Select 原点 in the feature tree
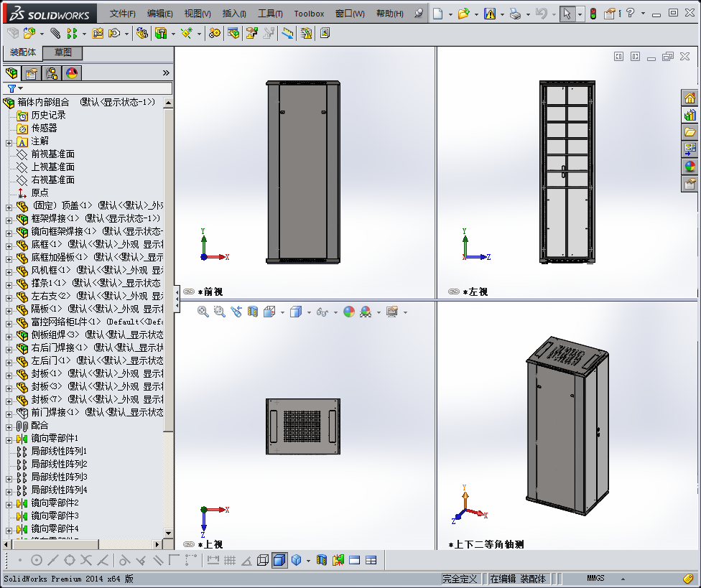 (40, 192)
